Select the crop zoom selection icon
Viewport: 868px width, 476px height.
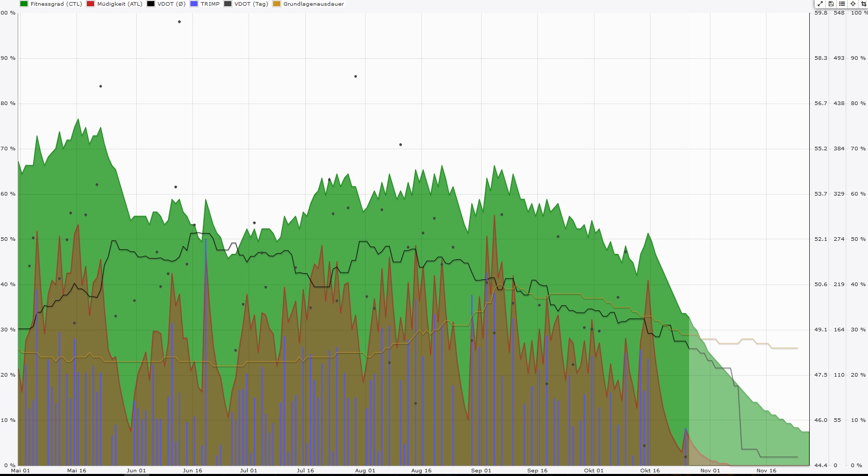coord(864,4)
